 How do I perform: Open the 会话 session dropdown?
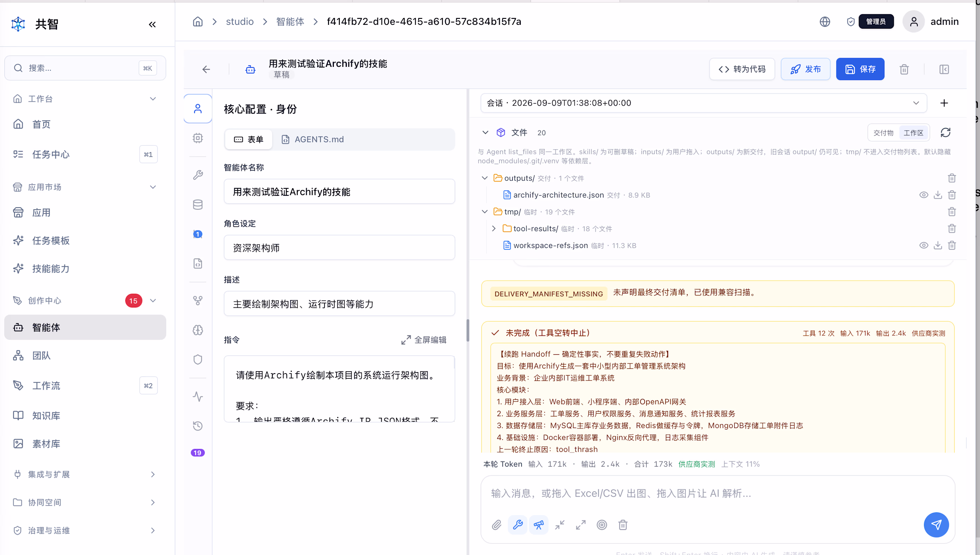[703, 103]
